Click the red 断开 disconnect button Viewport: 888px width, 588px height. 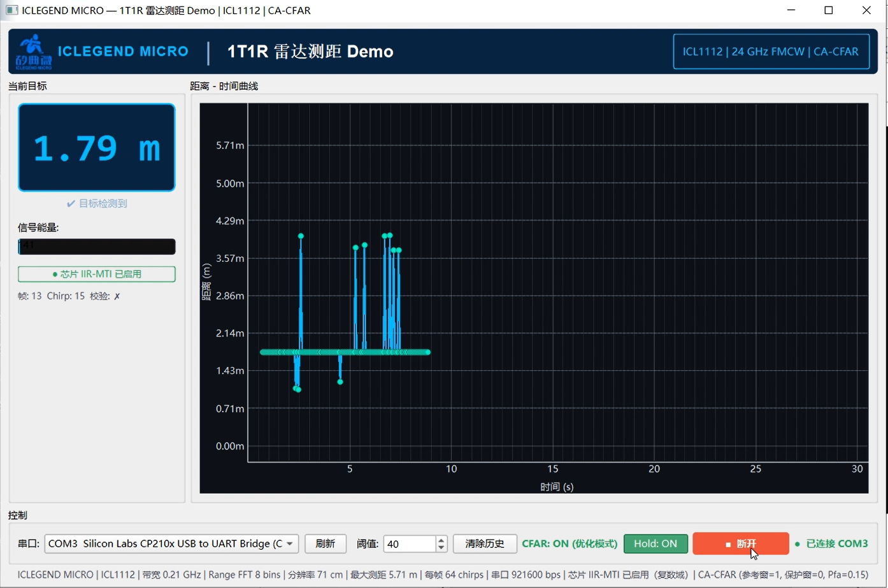[x=741, y=544]
